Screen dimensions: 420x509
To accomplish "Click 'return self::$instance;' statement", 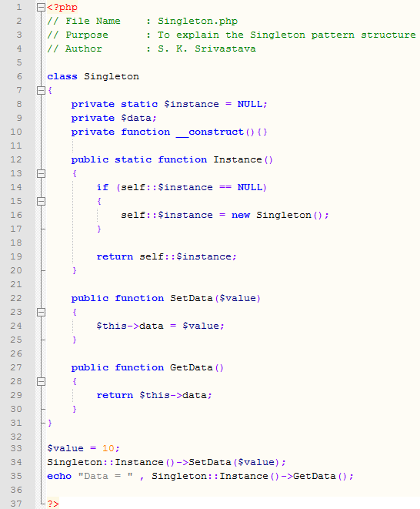I will tap(167, 256).
